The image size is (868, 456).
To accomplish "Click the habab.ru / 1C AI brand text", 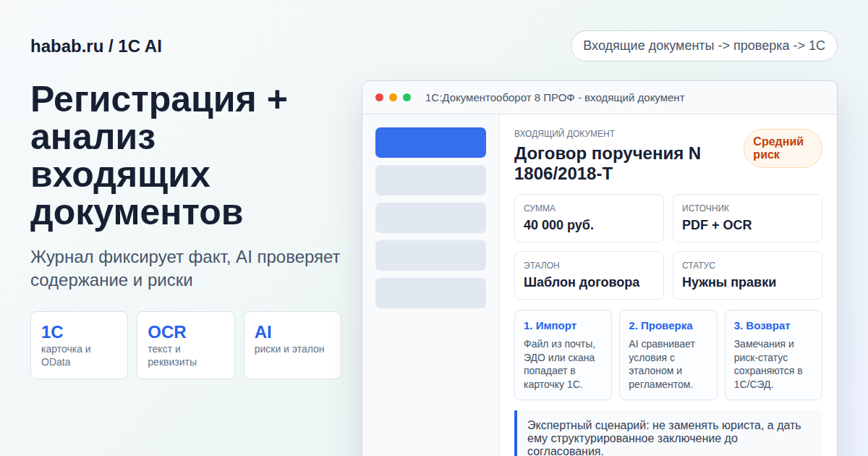I will pos(96,46).
